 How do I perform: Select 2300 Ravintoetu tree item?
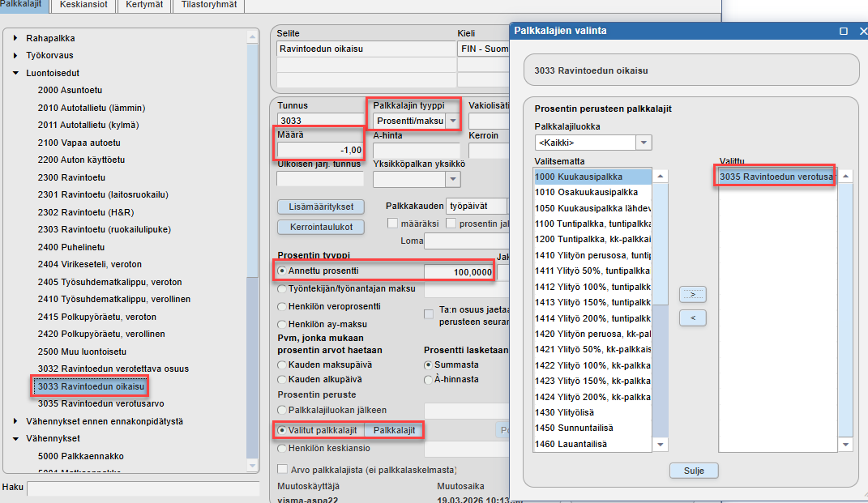pyautogui.click(x=71, y=177)
